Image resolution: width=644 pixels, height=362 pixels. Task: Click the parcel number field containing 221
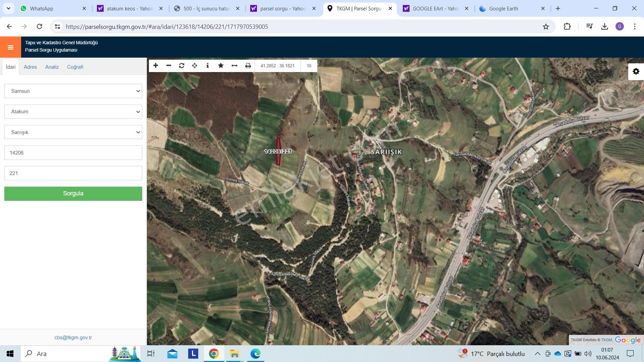pos(73,173)
